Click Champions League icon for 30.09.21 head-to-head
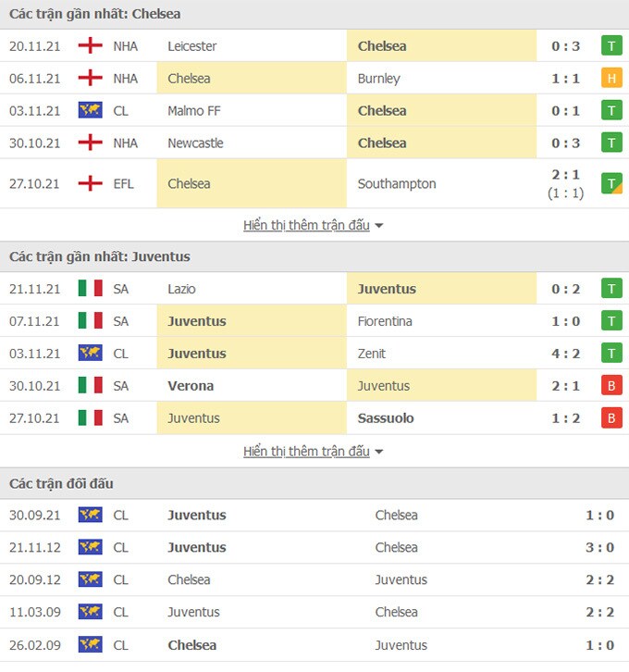Image resolution: width=629 pixels, height=672 pixels. (90, 516)
